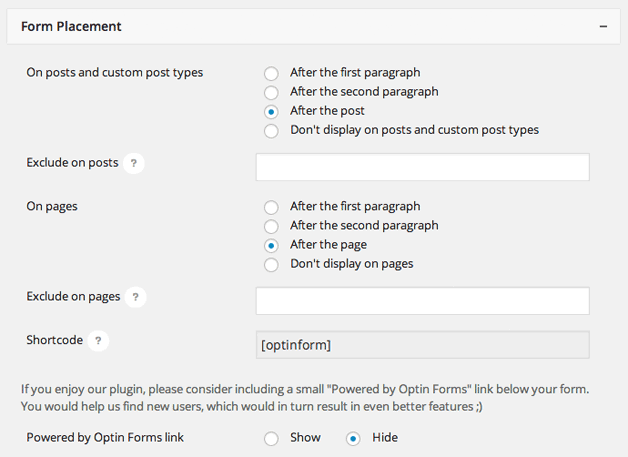Viewport: 628px width, 457px height.
Task: Select After the second paragraph for posts
Action: coord(271,93)
